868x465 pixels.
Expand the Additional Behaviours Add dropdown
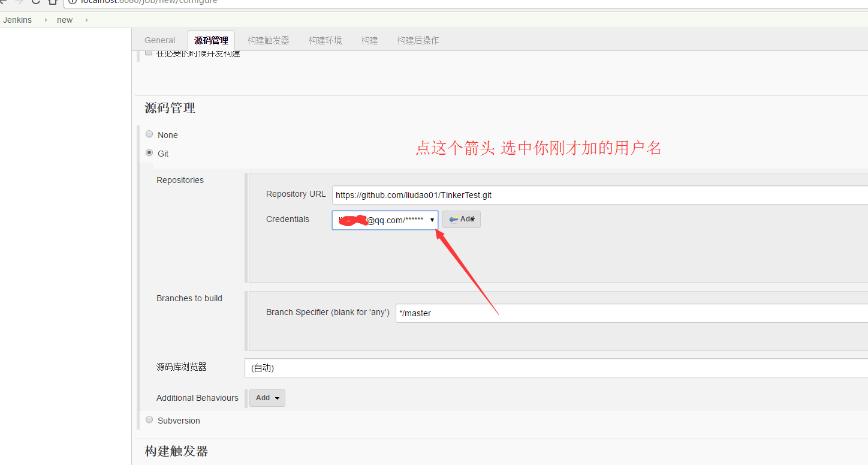pos(267,398)
